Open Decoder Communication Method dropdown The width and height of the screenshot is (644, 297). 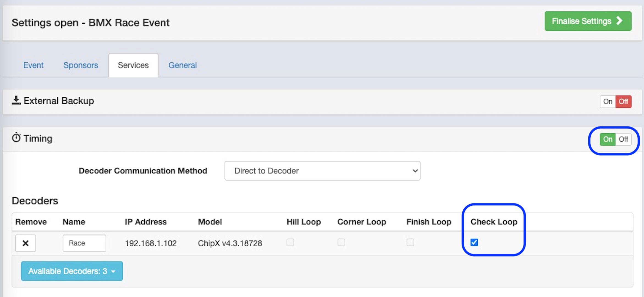[x=322, y=171]
